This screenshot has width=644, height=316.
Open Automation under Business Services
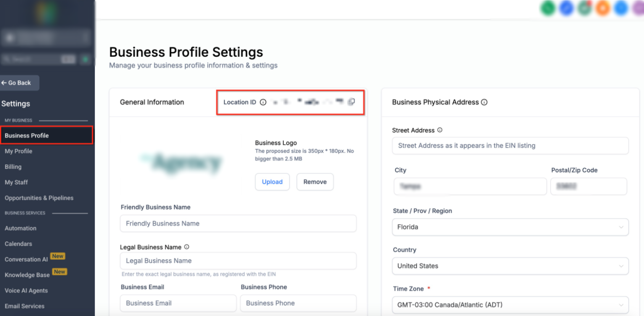tap(20, 228)
